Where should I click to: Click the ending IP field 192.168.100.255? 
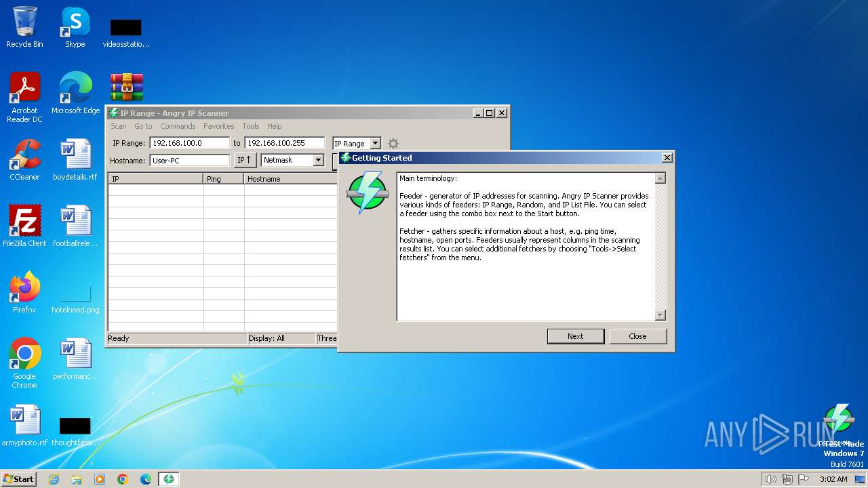click(x=285, y=143)
